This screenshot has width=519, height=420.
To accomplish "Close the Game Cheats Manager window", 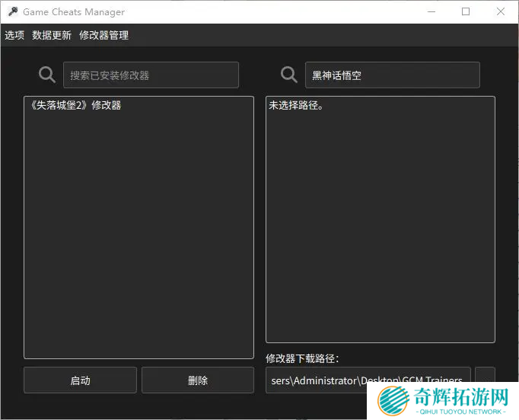I will coord(500,12).
